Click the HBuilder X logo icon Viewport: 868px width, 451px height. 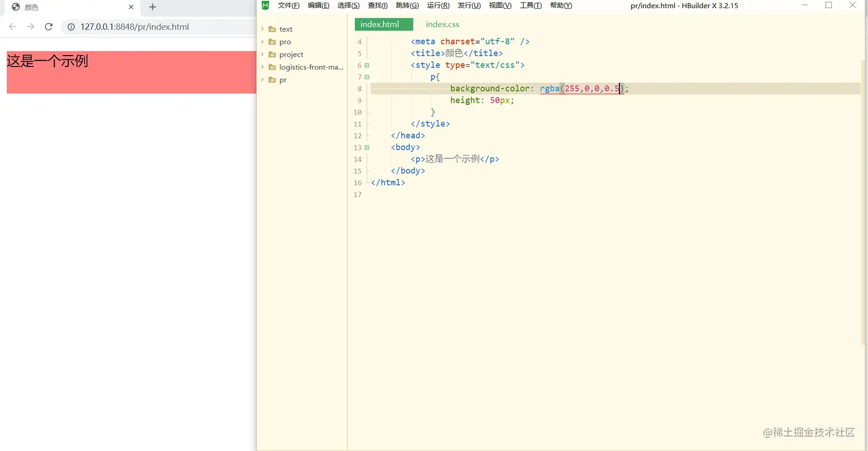tap(265, 5)
